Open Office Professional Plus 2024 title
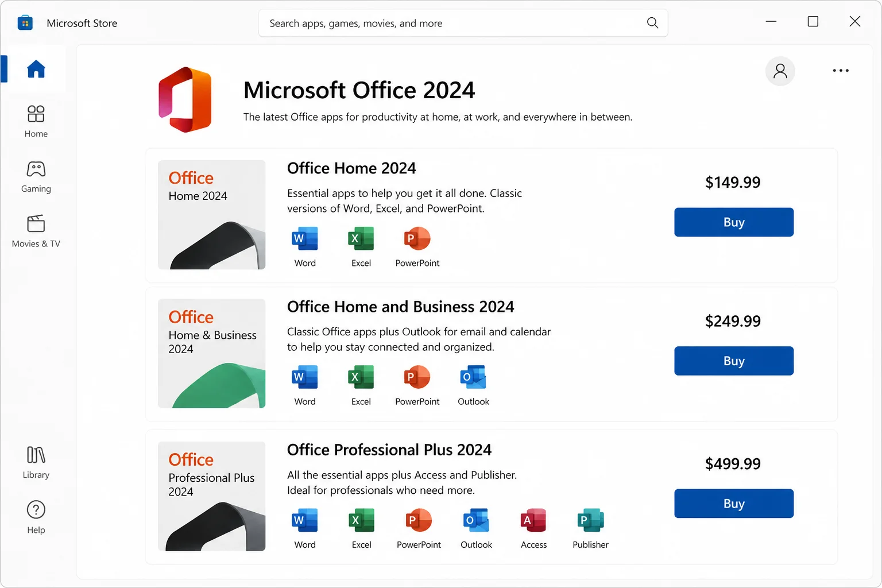This screenshot has width=882, height=588. (x=389, y=450)
